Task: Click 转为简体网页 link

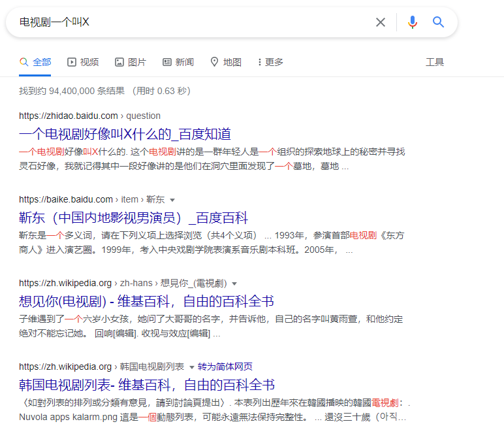Action: coord(225,367)
